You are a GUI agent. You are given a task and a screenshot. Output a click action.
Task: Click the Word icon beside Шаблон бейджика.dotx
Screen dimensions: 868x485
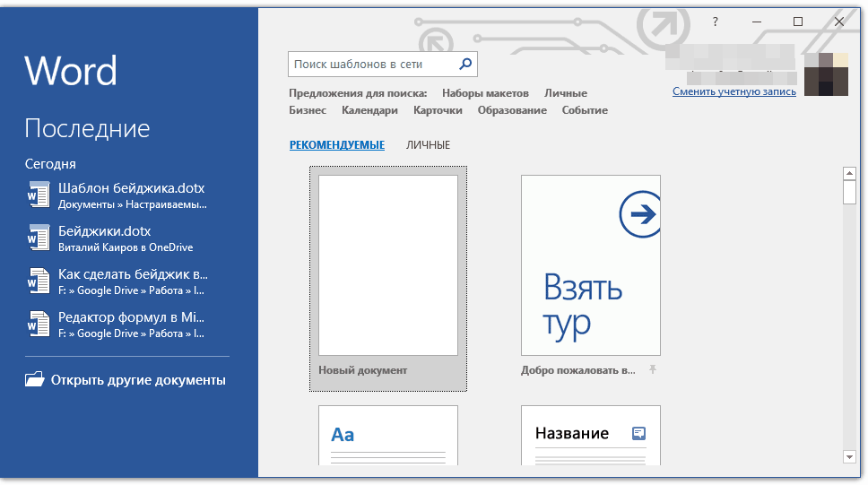[x=39, y=195]
